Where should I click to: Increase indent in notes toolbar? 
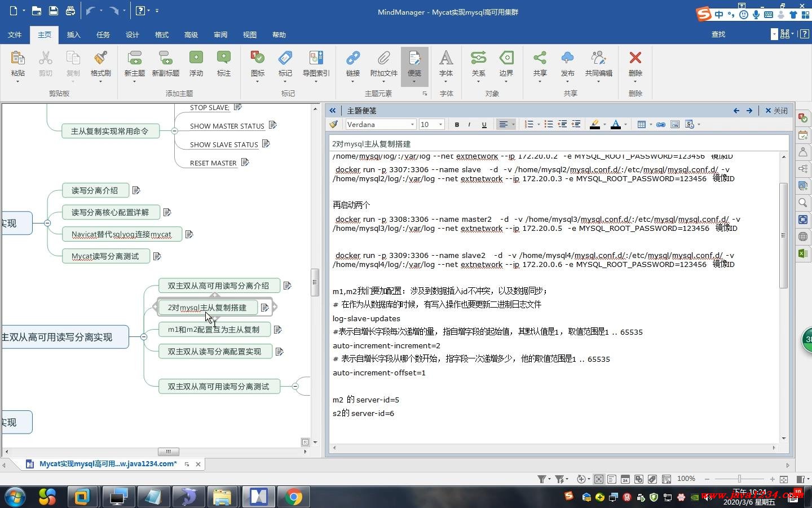click(x=576, y=124)
